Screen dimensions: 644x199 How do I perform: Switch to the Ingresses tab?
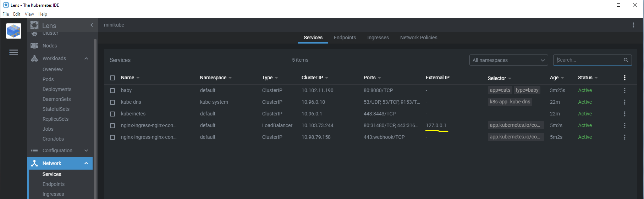pyautogui.click(x=378, y=38)
